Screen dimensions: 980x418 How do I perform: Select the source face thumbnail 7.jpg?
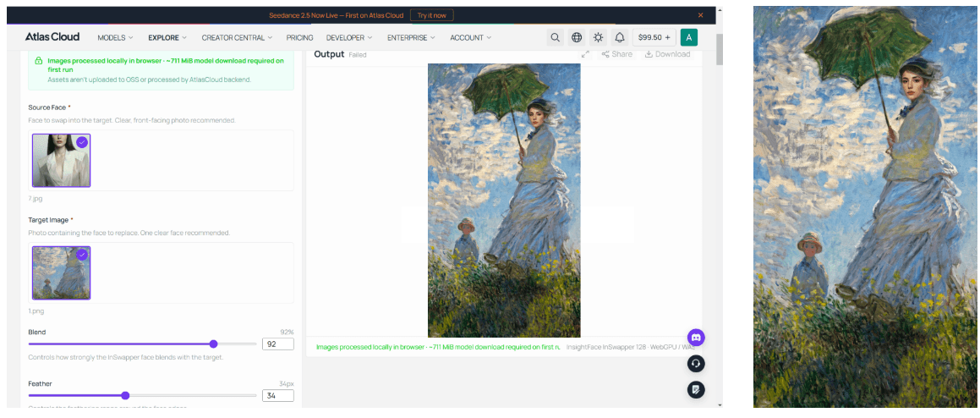(61, 161)
